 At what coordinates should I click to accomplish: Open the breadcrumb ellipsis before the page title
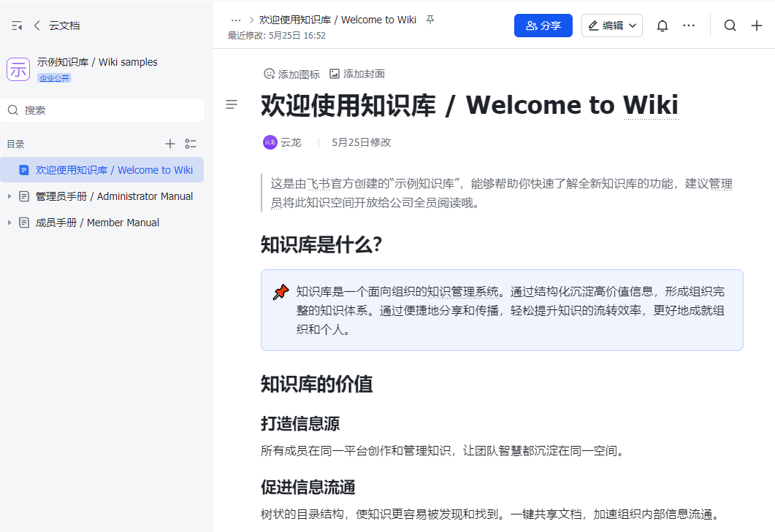click(237, 20)
